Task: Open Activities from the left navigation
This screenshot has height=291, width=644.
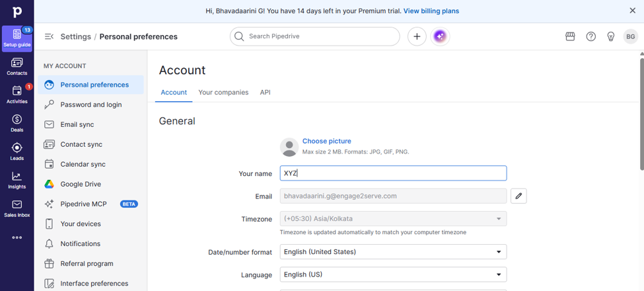Action: pos(17,95)
